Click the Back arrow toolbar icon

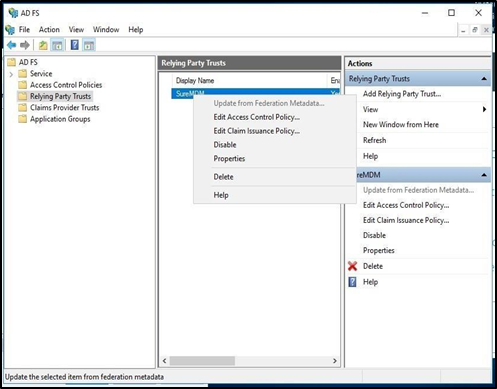coord(12,45)
